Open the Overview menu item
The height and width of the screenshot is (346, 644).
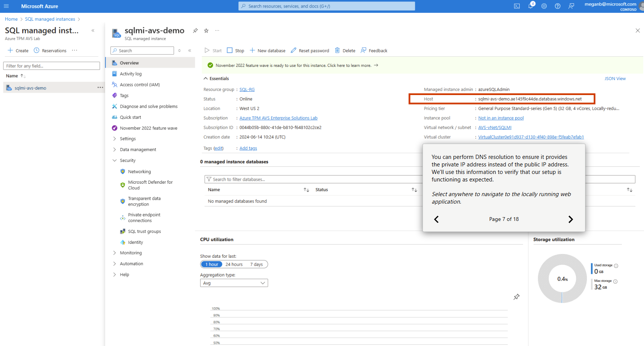pyautogui.click(x=150, y=63)
